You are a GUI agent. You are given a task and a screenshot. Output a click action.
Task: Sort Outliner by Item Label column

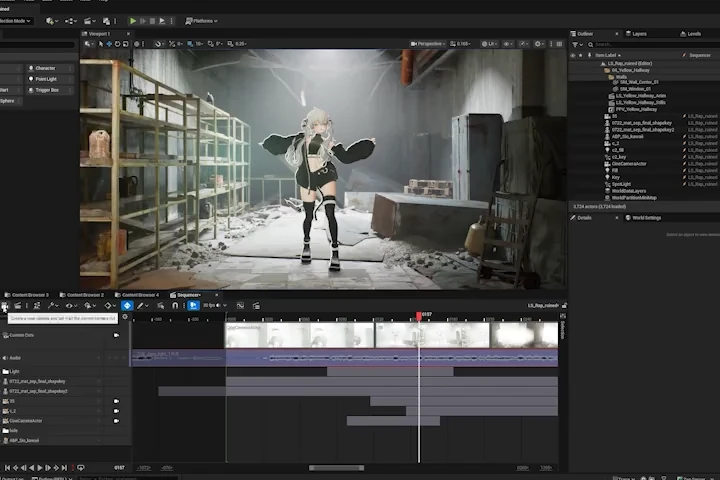tap(608, 55)
